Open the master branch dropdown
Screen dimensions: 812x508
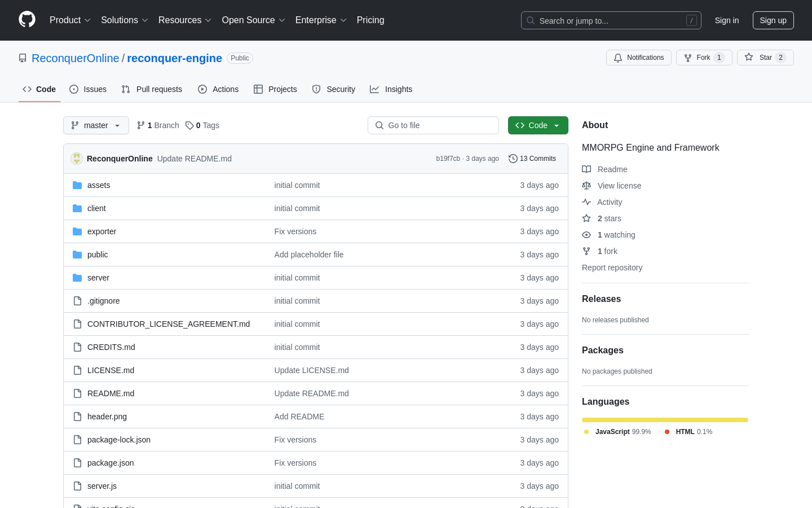click(96, 125)
